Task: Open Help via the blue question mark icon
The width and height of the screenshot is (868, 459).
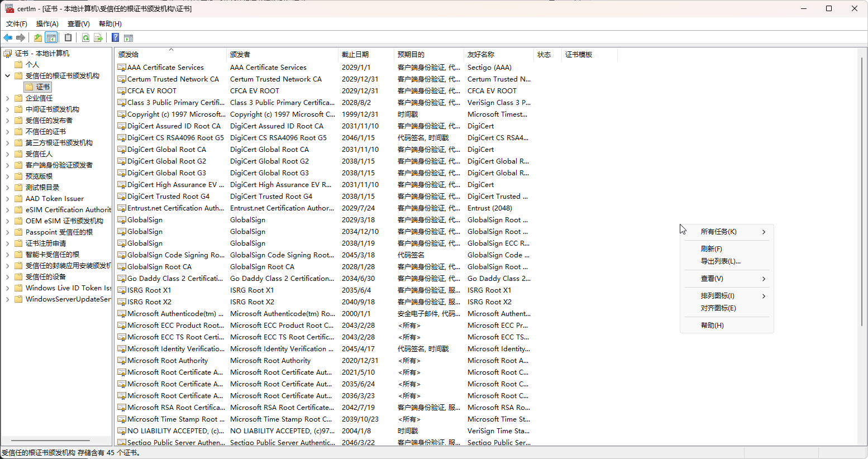Action: 115,38
